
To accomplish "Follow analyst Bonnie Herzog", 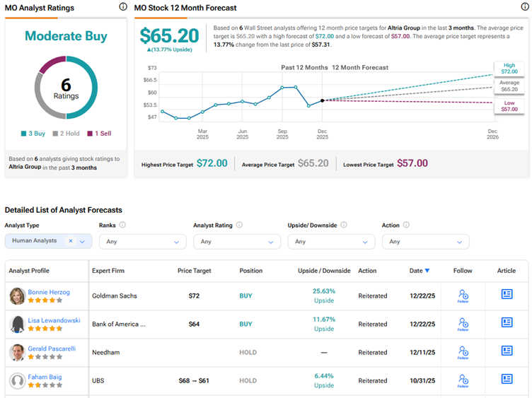I will [463, 295].
